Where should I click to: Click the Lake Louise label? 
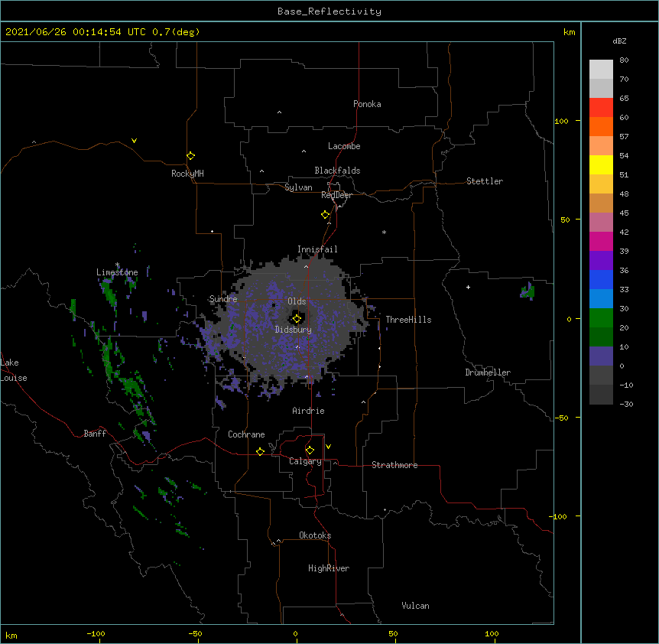pyautogui.click(x=14, y=370)
